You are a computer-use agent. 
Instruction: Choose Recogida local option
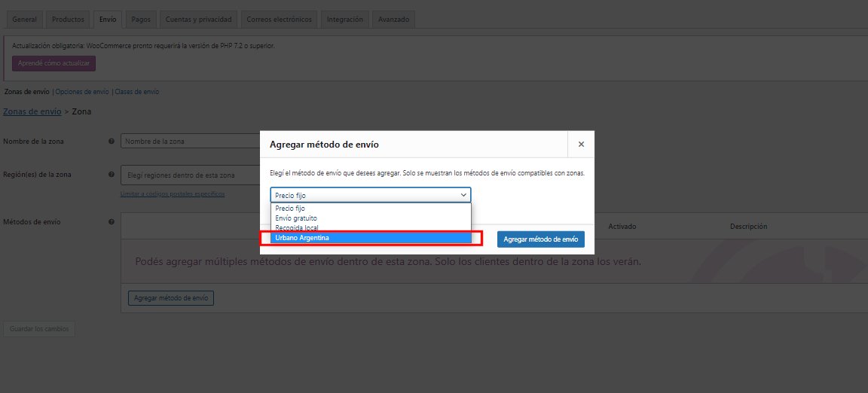(x=371, y=227)
